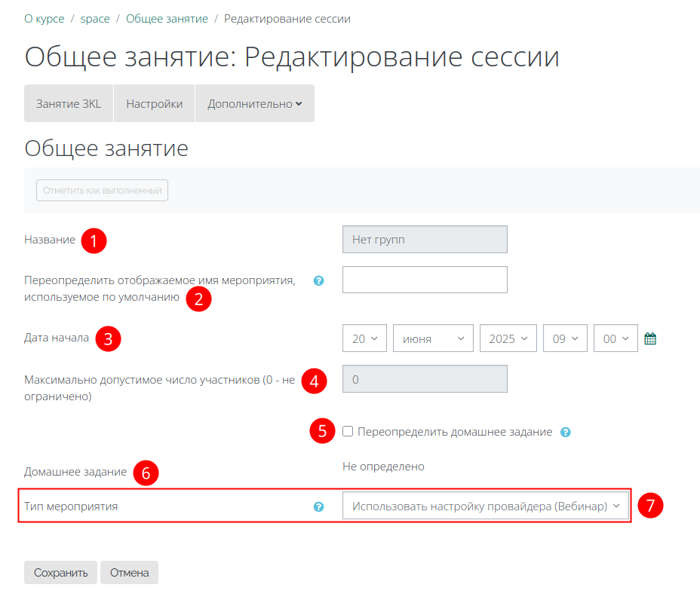Expand the Тип мероприятия provider dropdown
The height and width of the screenshot is (603, 700).
coord(486,506)
